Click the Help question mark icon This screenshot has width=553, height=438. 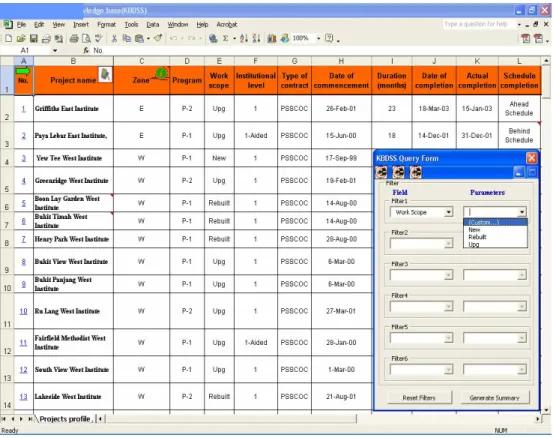(329, 38)
